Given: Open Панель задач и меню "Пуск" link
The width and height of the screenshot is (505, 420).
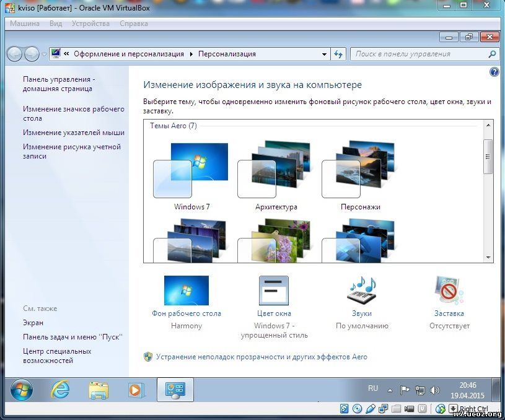Looking at the screenshot, I should pos(72,337).
